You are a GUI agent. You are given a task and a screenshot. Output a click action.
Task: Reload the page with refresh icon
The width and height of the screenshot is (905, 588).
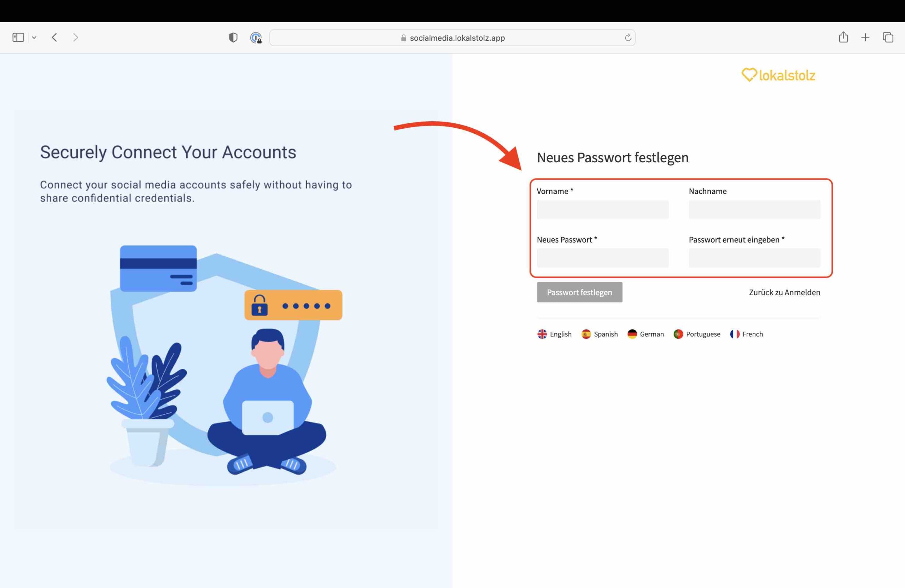(628, 37)
